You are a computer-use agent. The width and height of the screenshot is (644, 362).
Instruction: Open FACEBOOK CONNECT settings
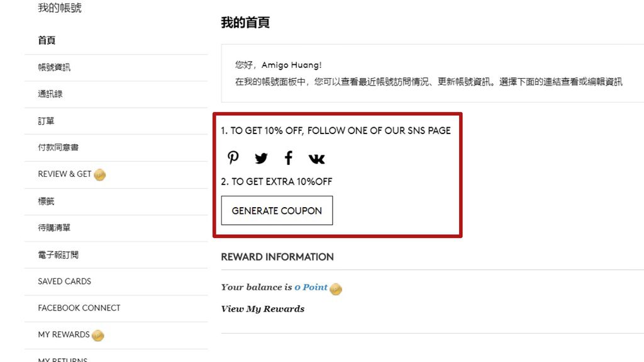[x=79, y=308]
